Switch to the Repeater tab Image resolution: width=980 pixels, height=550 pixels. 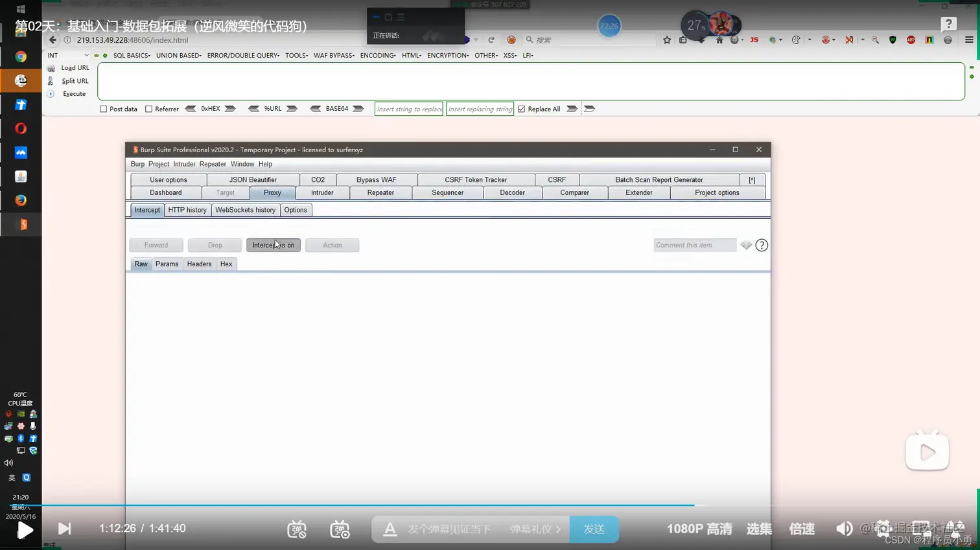[x=380, y=193]
